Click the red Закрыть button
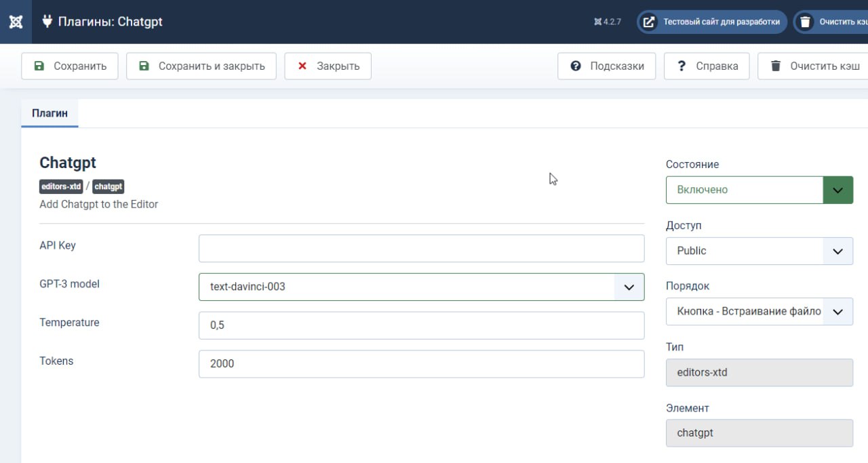Image resolution: width=868 pixels, height=463 pixels. coord(328,66)
